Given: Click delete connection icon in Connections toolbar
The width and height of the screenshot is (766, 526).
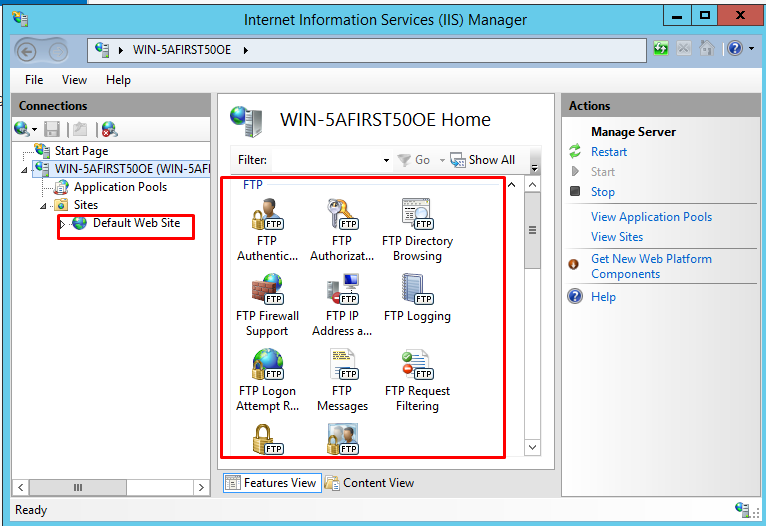Looking at the screenshot, I should coord(109,129).
